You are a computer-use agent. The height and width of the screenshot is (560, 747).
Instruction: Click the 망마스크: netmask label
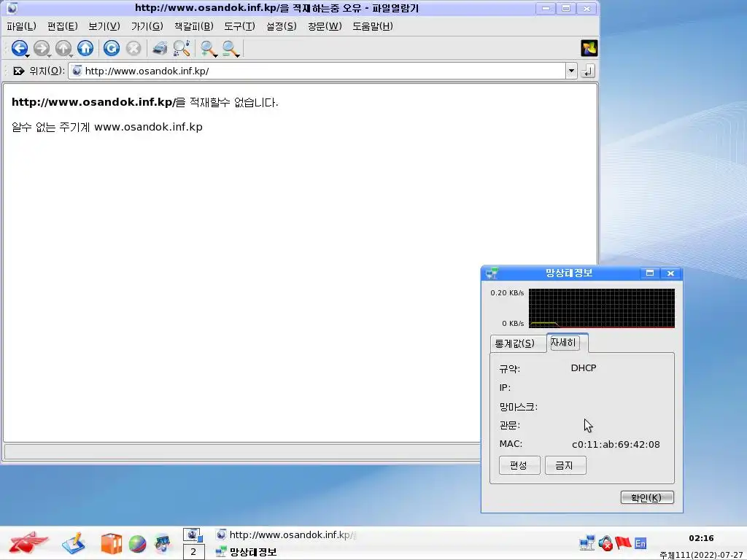(x=519, y=407)
